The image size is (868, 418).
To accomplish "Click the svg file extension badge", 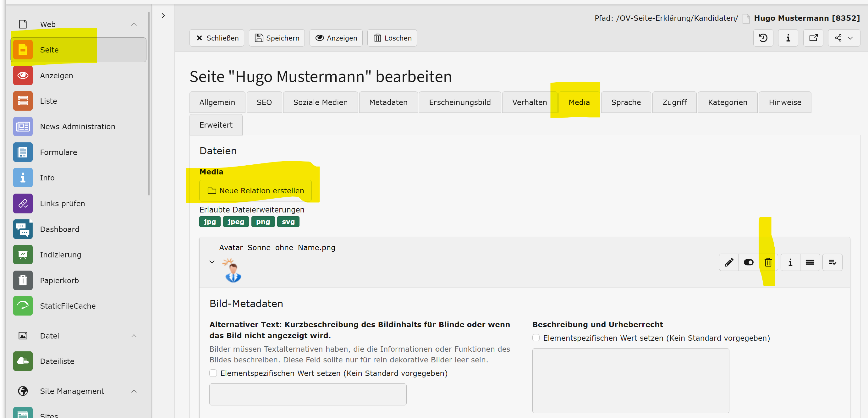I will pyautogui.click(x=288, y=222).
